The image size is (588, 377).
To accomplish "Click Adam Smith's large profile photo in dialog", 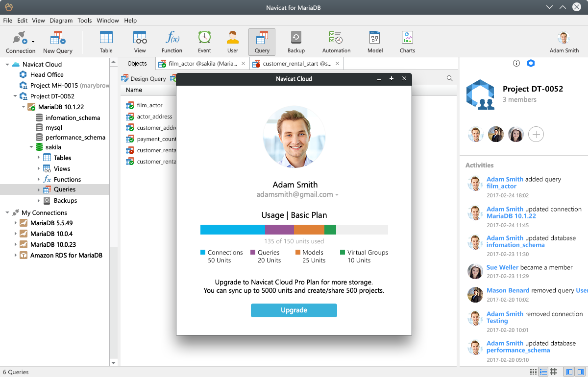I will click(294, 136).
